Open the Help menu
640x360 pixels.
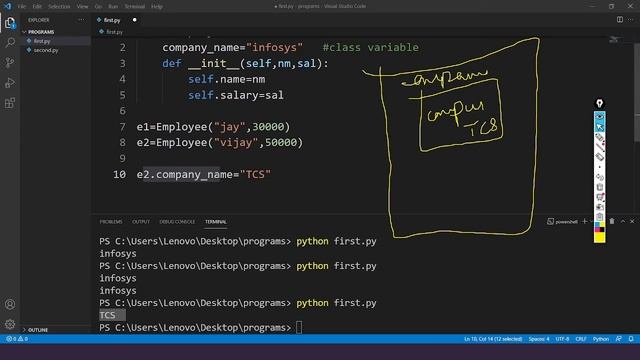tap(157, 7)
